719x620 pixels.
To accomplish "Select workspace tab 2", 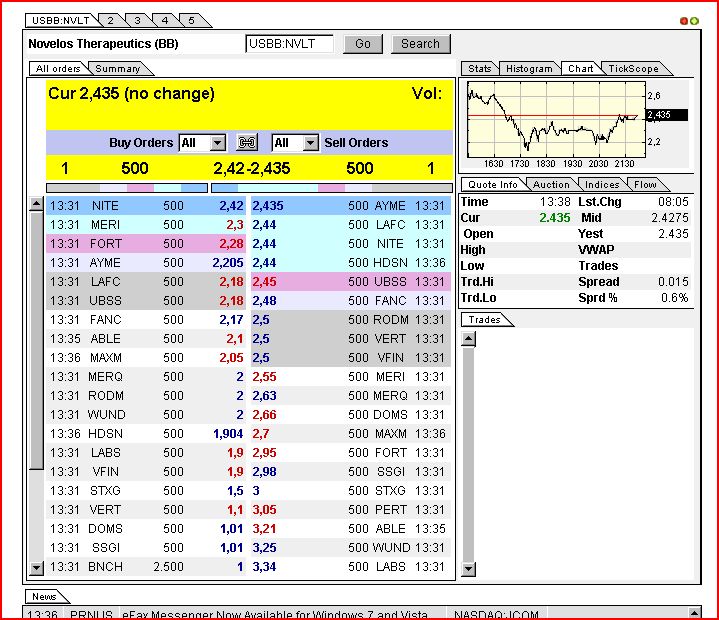I will [109, 20].
